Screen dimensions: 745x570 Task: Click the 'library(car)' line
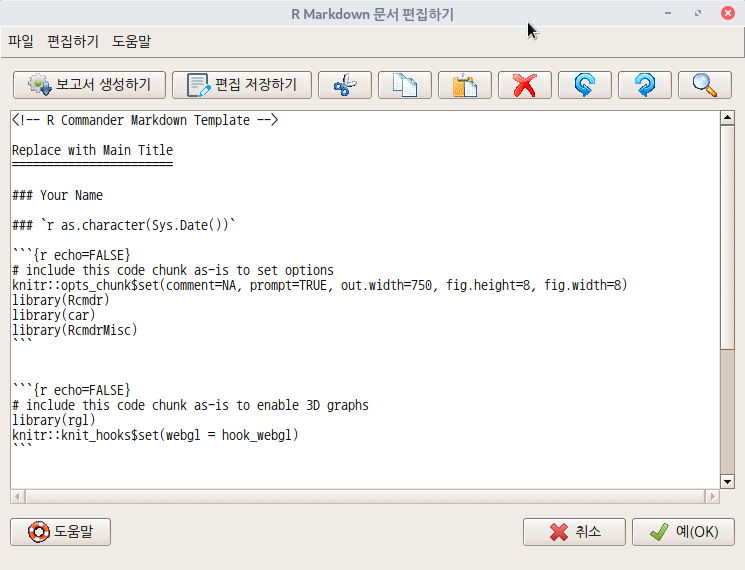pyautogui.click(x=54, y=315)
